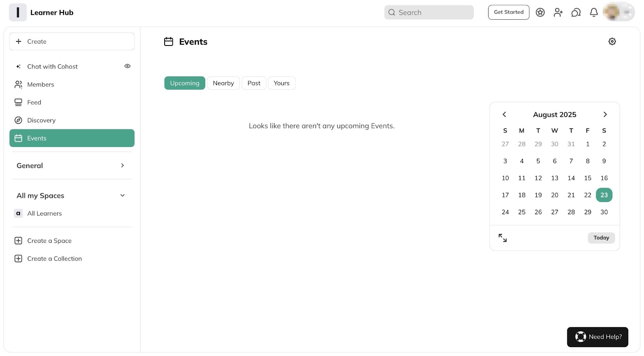Click the Feed icon in sidebar

click(x=18, y=102)
